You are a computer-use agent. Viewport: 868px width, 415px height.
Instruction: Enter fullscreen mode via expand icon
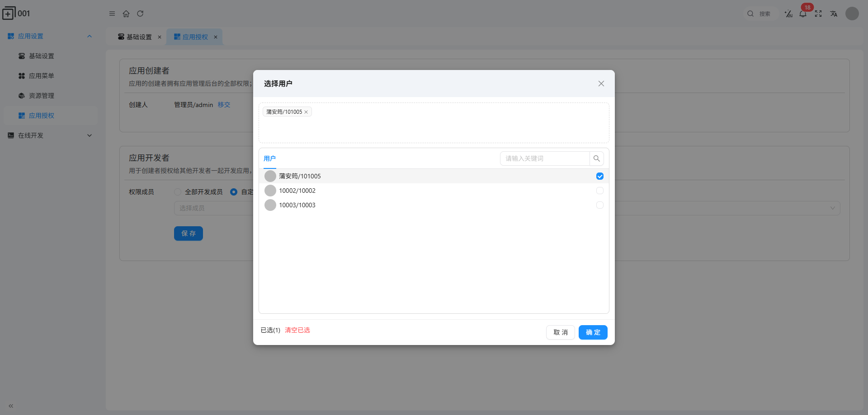818,14
